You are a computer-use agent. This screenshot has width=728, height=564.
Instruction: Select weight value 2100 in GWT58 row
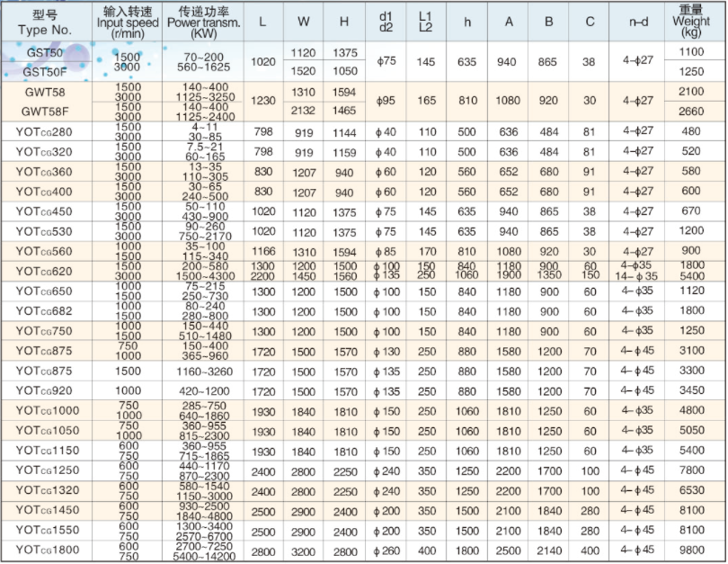pos(691,92)
